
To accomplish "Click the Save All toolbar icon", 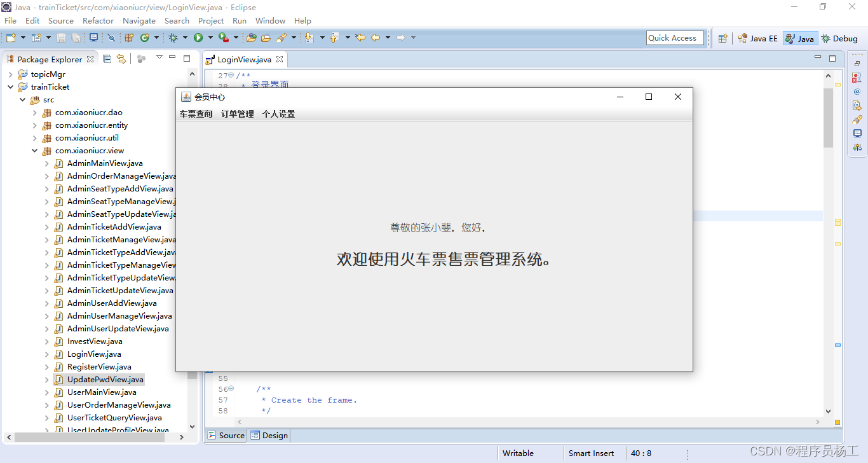I will (76, 38).
